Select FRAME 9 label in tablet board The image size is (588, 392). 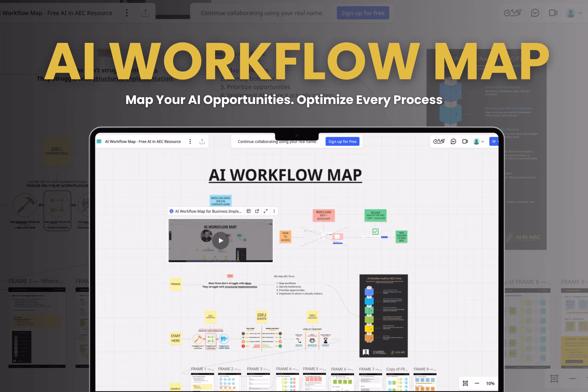click(425, 369)
